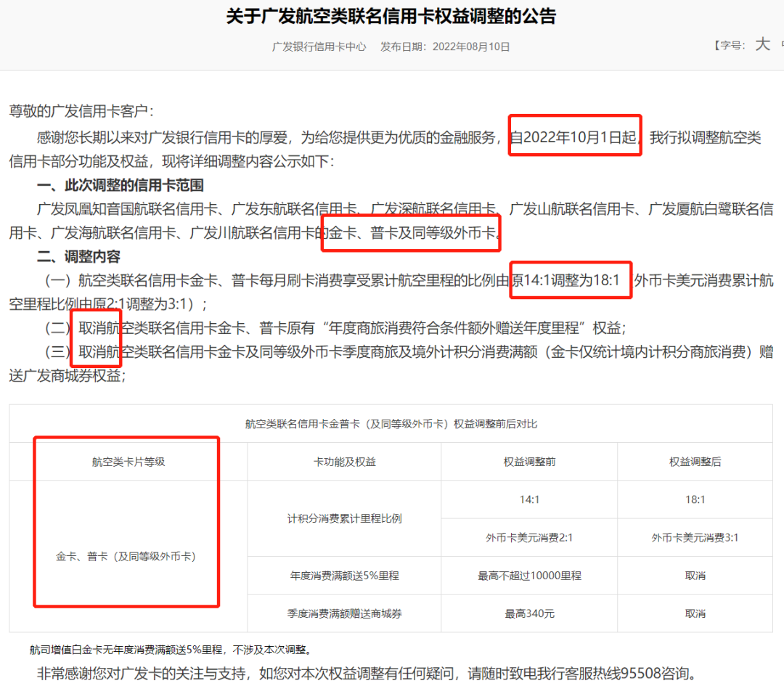784x686 pixels.
Task: Click table cell 外币卡美元消费2:1
Action: click(529, 537)
